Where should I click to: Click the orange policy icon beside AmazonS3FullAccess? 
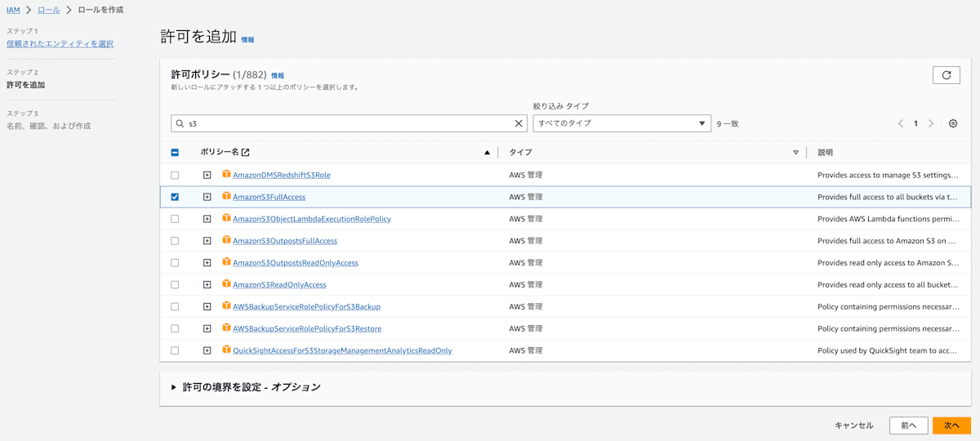226,196
